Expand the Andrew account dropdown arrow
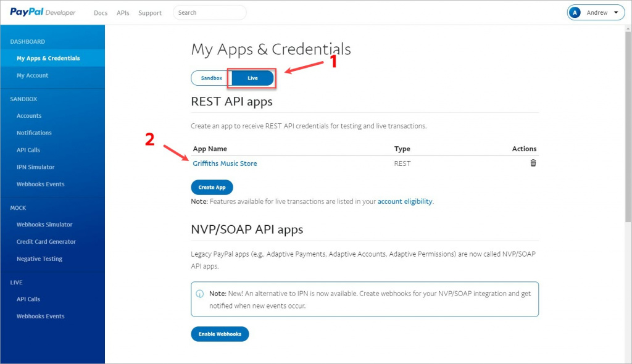 click(x=616, y=12)
